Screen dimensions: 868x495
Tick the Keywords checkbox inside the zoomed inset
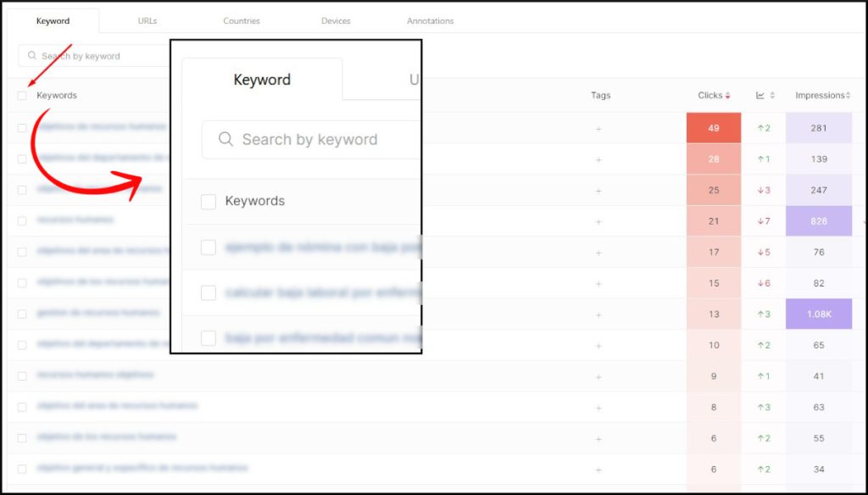pyautogui.click(x=208, y=202)
